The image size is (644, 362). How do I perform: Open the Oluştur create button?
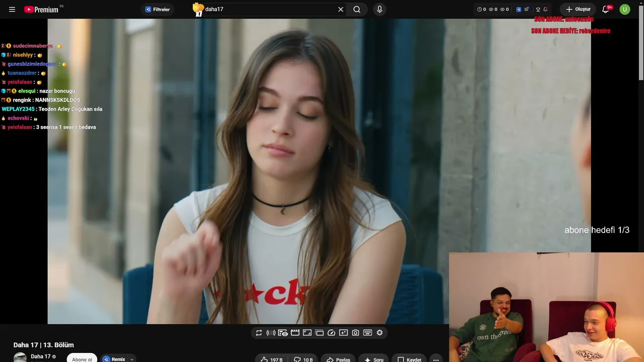578,10
